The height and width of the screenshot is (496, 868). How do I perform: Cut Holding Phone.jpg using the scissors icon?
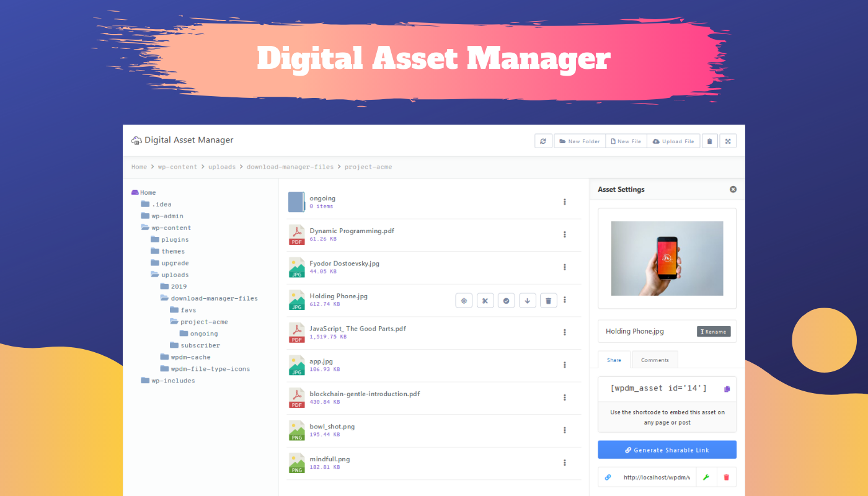tap(485, 300)
